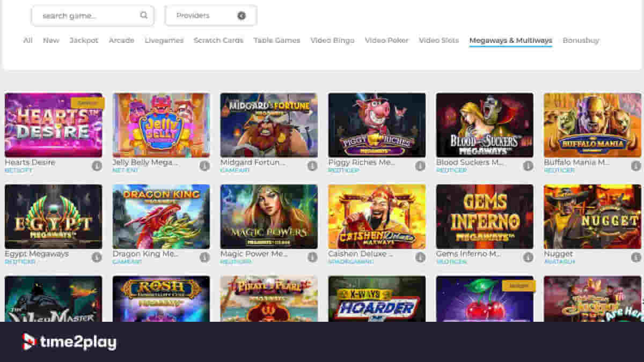
Task: Select the Megaways & Multiways tab
Action: tap(510, 40)
